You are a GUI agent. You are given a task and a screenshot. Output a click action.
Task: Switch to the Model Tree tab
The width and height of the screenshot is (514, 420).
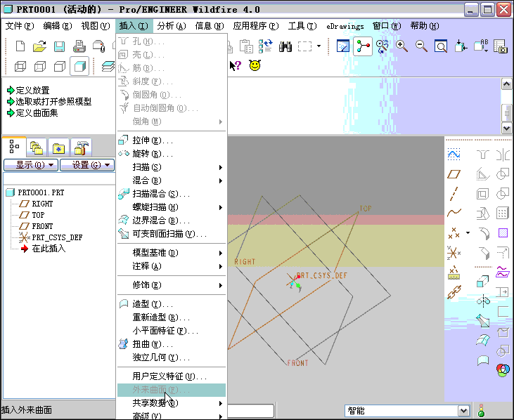pyautogui.click(x=14, y=147)
